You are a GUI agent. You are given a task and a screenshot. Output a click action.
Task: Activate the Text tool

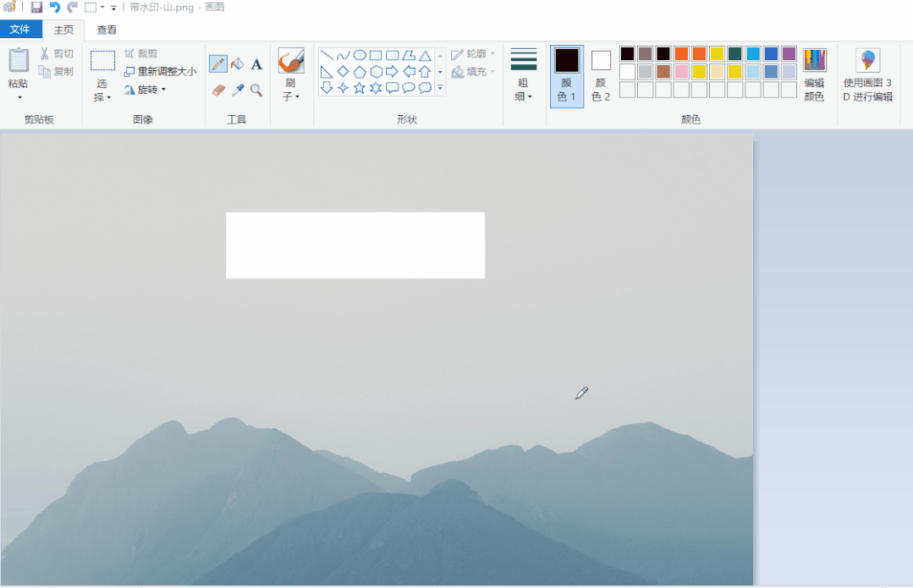click(x=256, y=64)
